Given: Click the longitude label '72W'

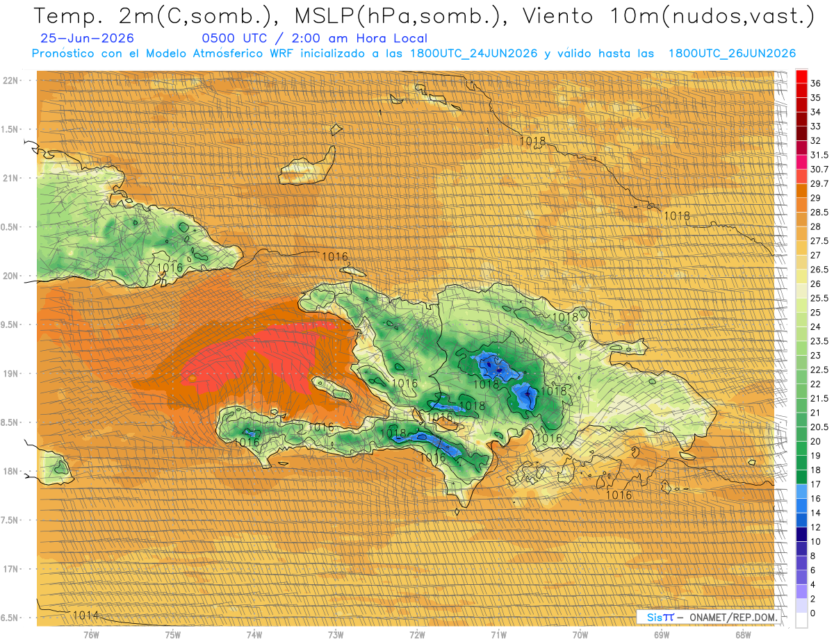Looking at the screenshot, I should 417,635.
